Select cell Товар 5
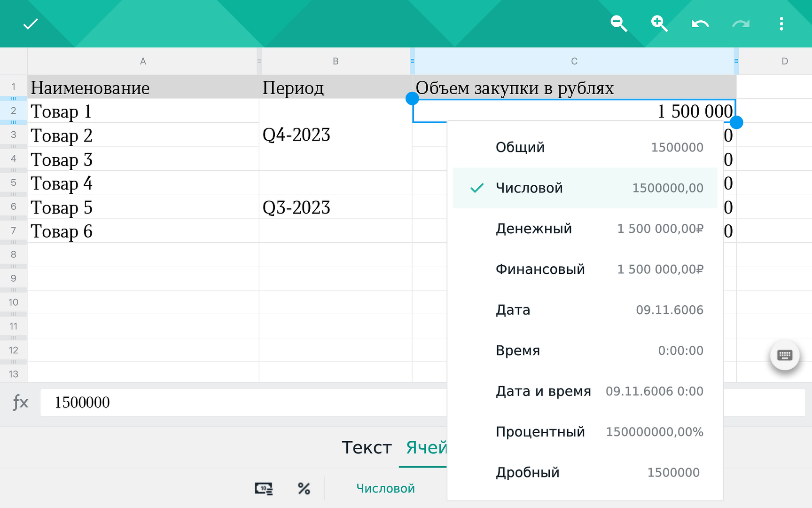Screen dimensions: 812x508 [x=143, y=207]
